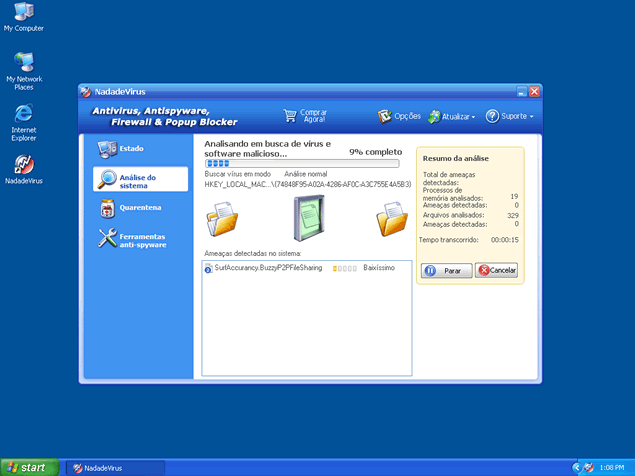The image size is (635, 476).
Task: Click the threat level indicator bar
Action: point(344,268)
